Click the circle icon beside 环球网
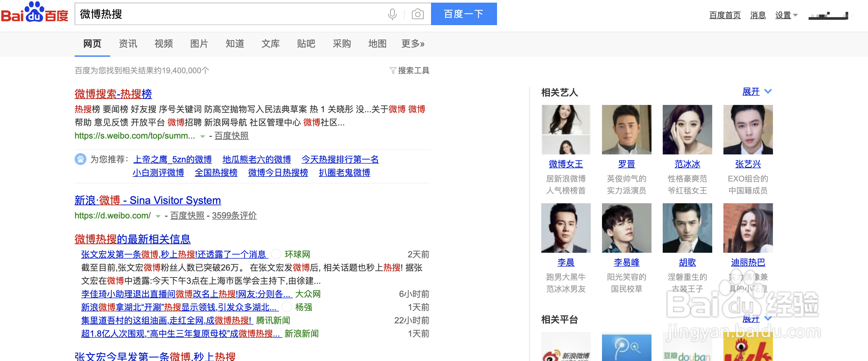868x361 pixels. point(276,254)
